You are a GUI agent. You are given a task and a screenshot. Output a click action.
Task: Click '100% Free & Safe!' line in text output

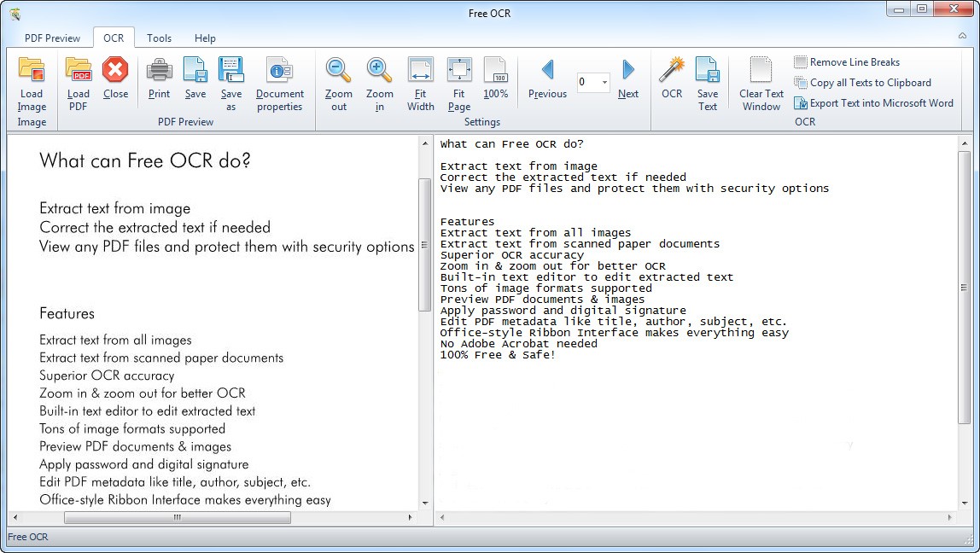click(498, 355)
